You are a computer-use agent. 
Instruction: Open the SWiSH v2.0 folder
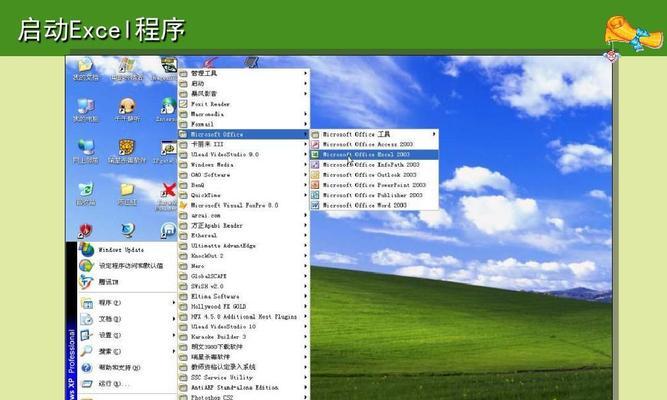tap(244, 286)
